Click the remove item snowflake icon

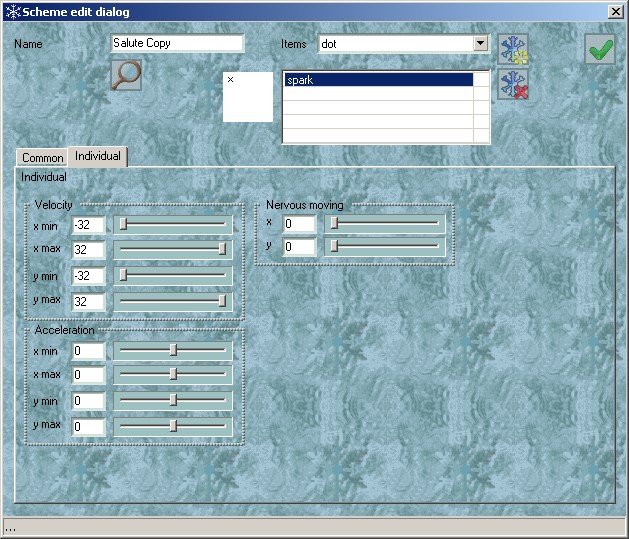tap(513, 85)
